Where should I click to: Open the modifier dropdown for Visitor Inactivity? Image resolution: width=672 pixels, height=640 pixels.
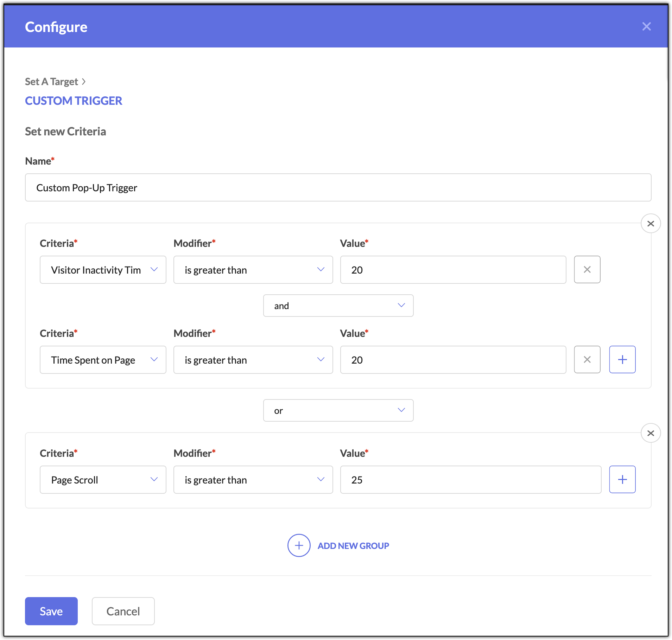[x=253, y=270]
